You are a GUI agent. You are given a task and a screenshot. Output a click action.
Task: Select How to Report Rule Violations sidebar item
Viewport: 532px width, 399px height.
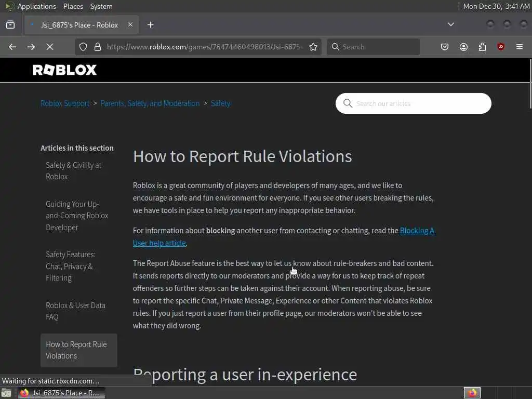[79, 350]
